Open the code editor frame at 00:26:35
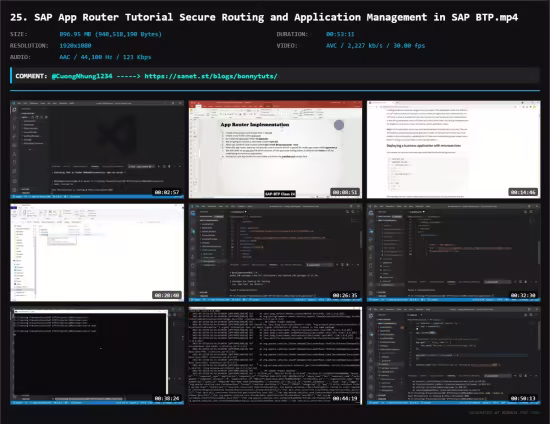 pos(275,253)
